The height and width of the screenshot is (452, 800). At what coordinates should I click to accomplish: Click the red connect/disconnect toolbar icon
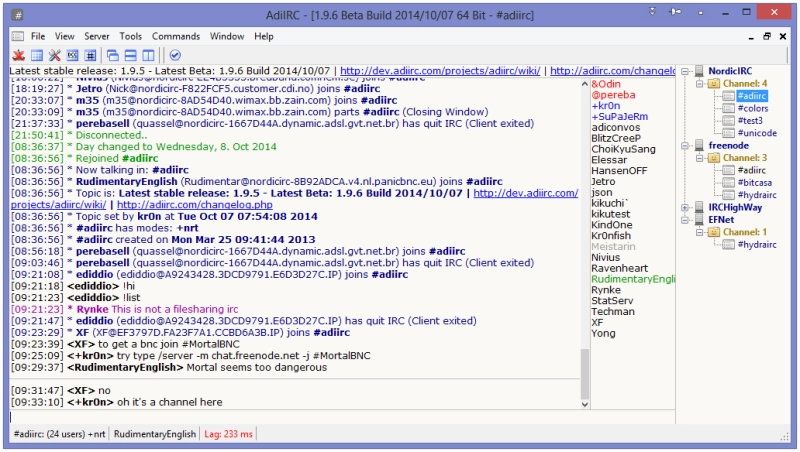(19, 55)
